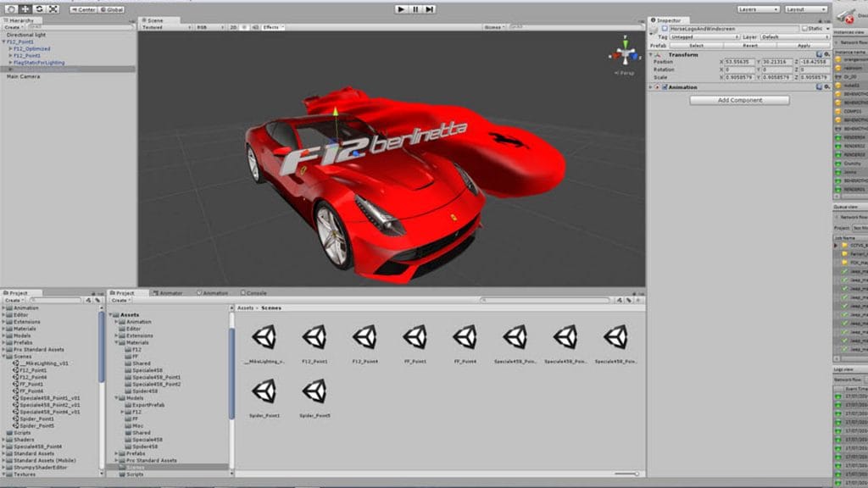The image size is (868, 488).
Task: Click the Pause button
Action: point(415,8)
